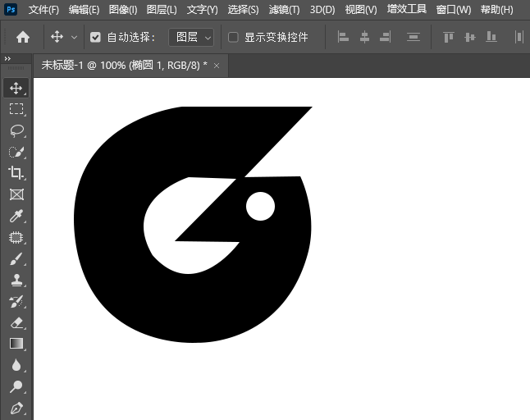Align horizontal centers of layers
Image resolution: width=530 pixels, height=420 pixels.
coord(364,37)
